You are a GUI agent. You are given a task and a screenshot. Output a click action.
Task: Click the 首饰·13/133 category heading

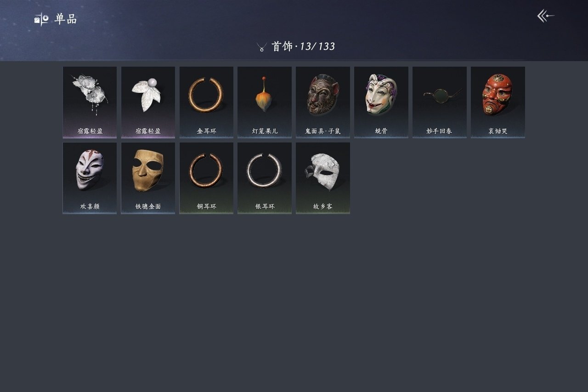(x=303, y=46)
